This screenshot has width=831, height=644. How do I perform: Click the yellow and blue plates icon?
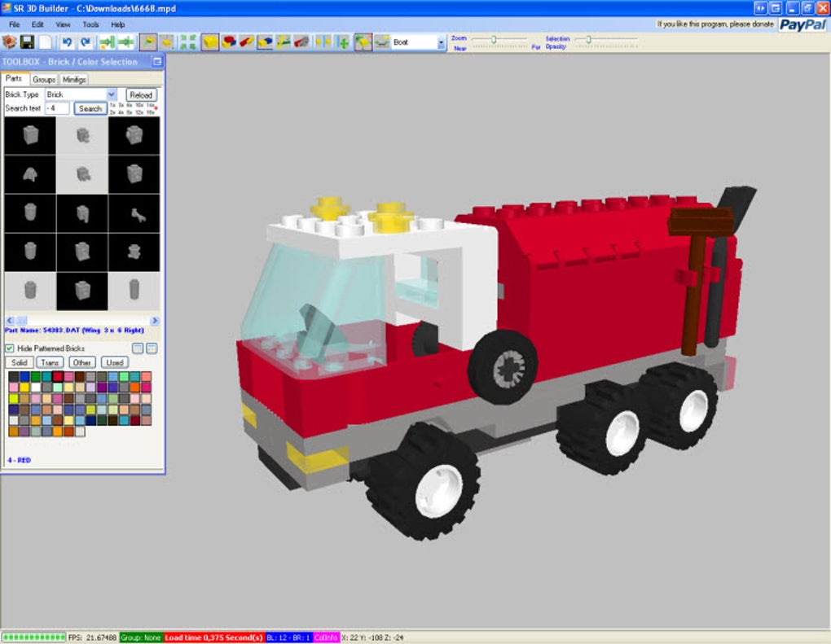pos(265,42)
